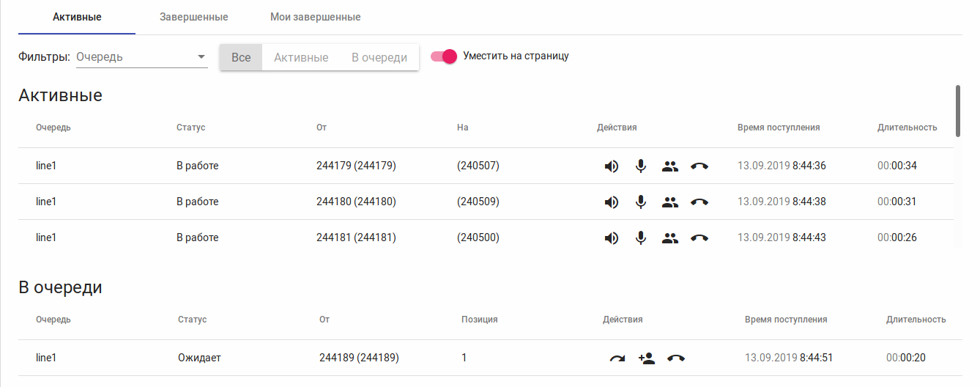Switch to the "Завершенные" tab
980x387 pixels.
click(194, 17)
